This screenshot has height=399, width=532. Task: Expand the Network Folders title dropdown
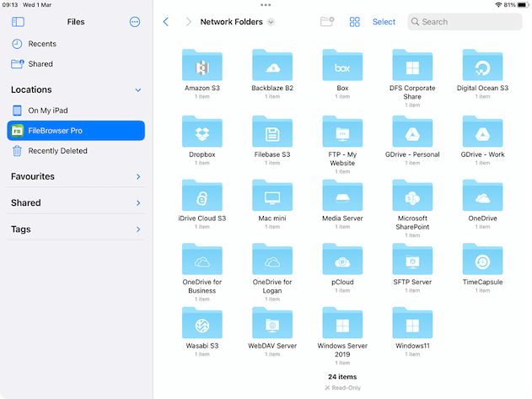[271, 22]
